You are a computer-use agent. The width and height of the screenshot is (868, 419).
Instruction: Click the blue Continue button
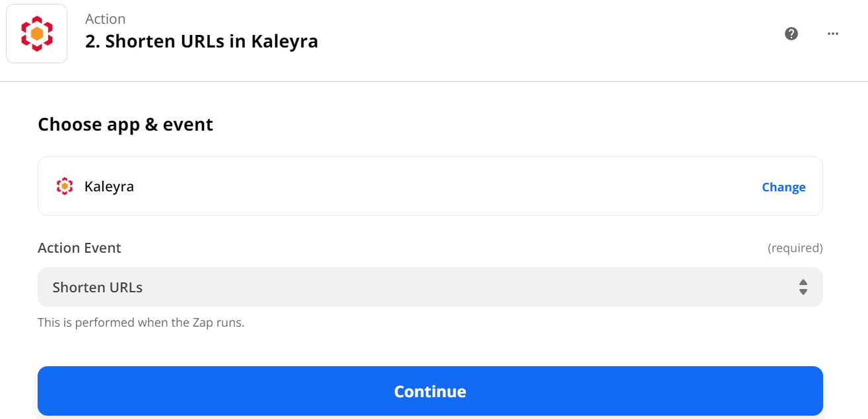(430, 391)
